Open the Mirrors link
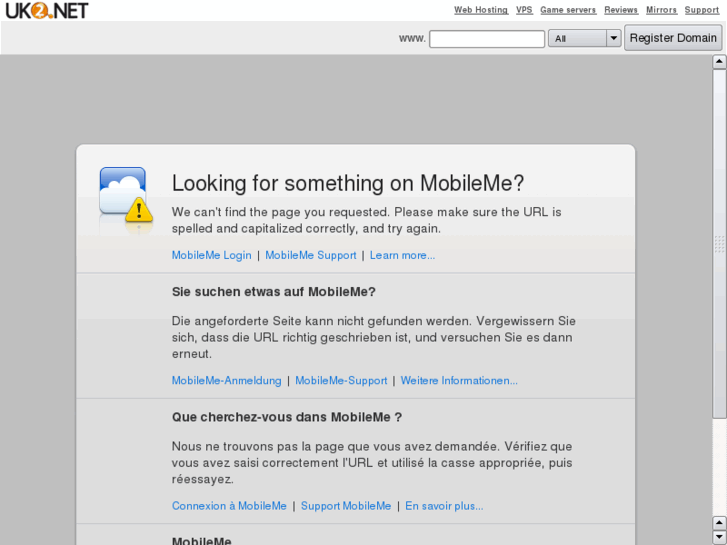Screen dimensions: 727x545 (x=661, y=10)
